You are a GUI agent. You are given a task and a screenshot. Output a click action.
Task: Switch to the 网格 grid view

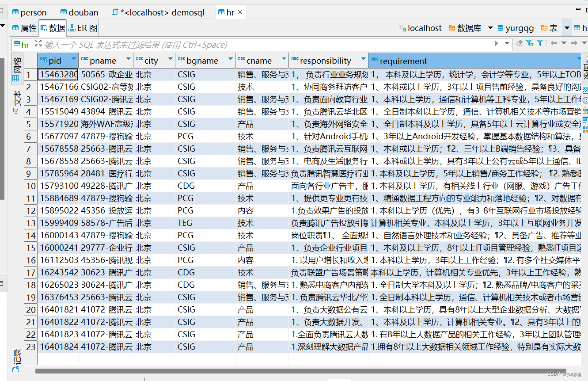point(16,70)
